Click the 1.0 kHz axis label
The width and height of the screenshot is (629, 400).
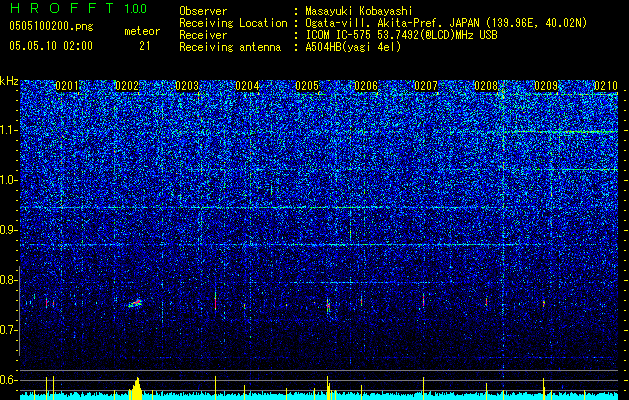9,180
